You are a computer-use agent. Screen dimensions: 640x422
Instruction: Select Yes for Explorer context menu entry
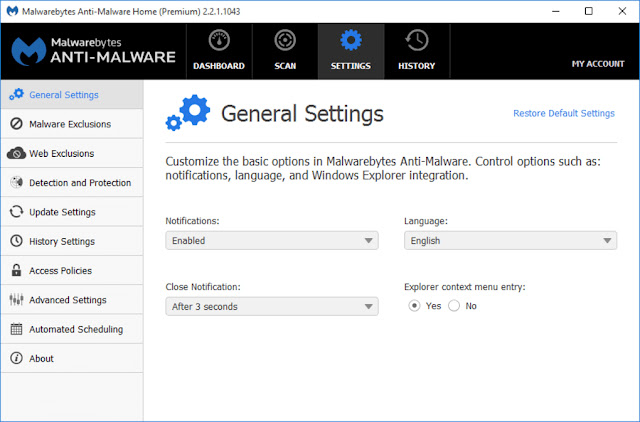[414, 306]
